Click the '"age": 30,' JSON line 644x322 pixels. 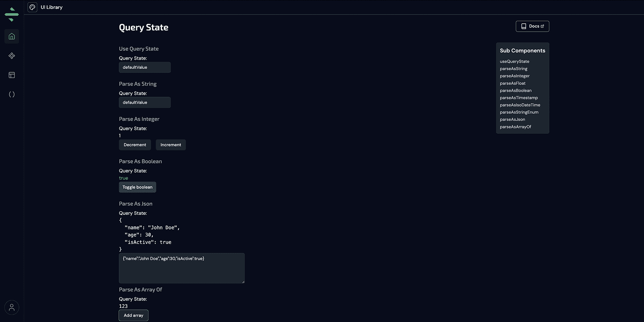coord(139,235)
